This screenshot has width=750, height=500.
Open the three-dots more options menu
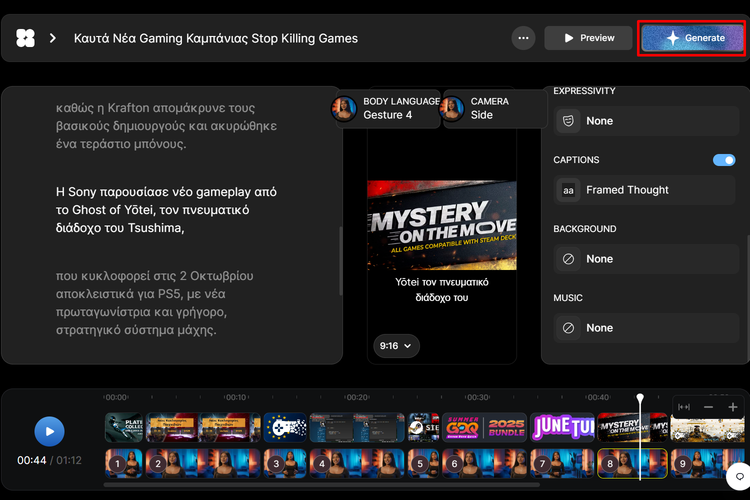click(x=523, y=38)
